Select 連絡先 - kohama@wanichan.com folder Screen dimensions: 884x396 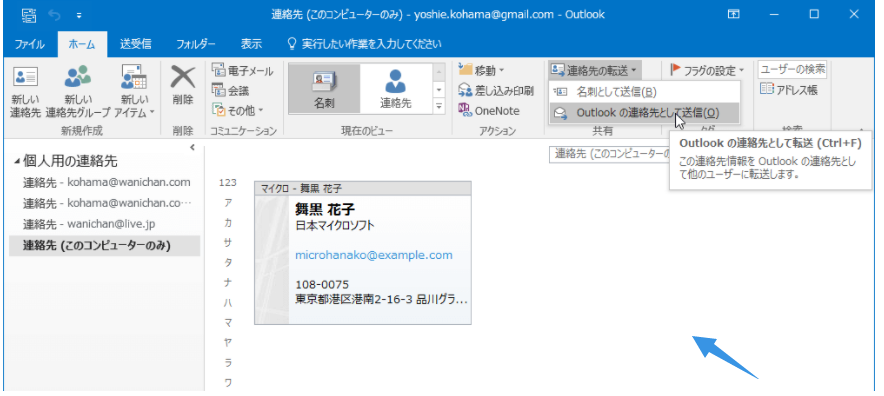[x=107, y=182]
